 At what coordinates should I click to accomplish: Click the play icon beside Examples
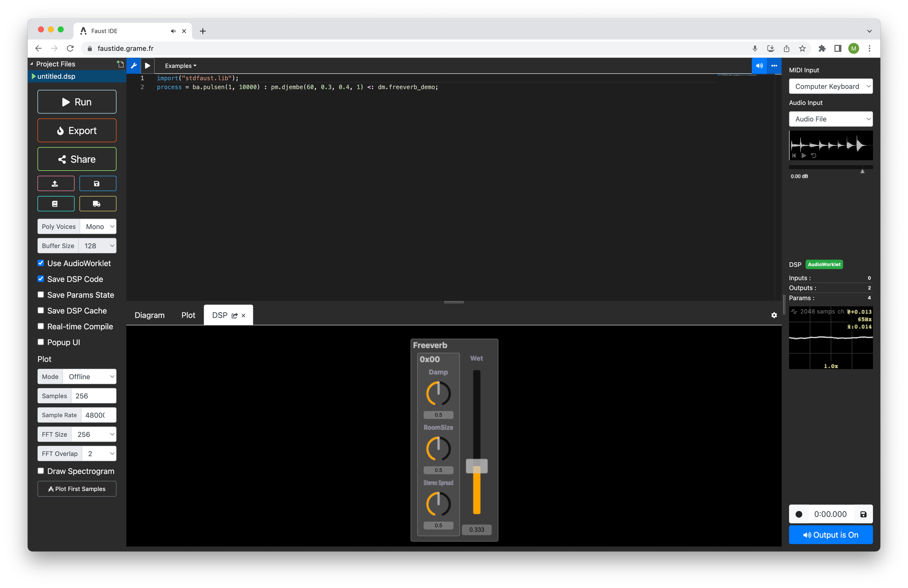[148, 66]
